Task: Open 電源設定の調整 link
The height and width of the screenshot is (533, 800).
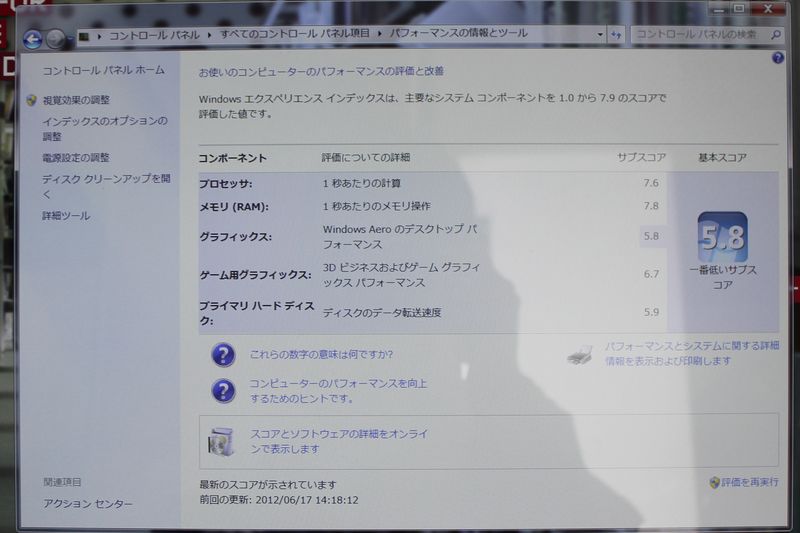Action: click(76, 158)
